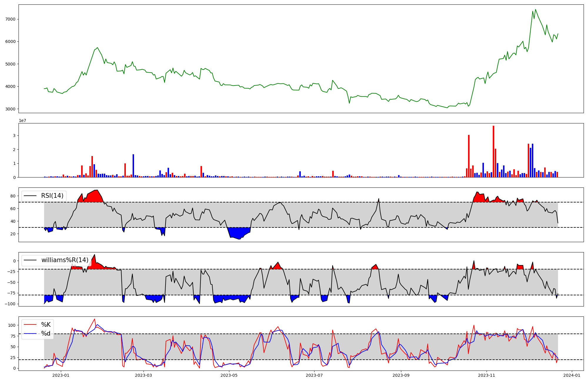Click the red %K legend line sample
This screenshot has width=588, height=382.
point(30,325)
